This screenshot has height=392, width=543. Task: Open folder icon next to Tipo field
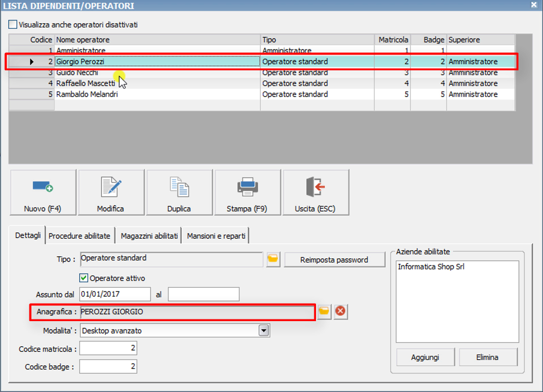pyautogui.click(x=273, y=260)
